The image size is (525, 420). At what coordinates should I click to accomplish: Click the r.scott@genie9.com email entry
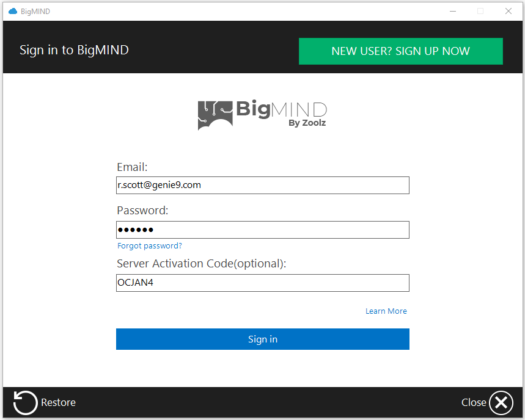159,185
